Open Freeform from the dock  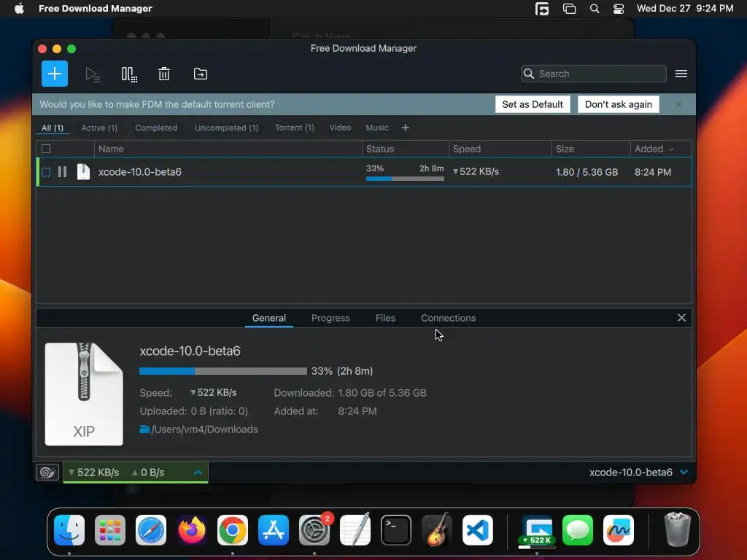[619, 530]
